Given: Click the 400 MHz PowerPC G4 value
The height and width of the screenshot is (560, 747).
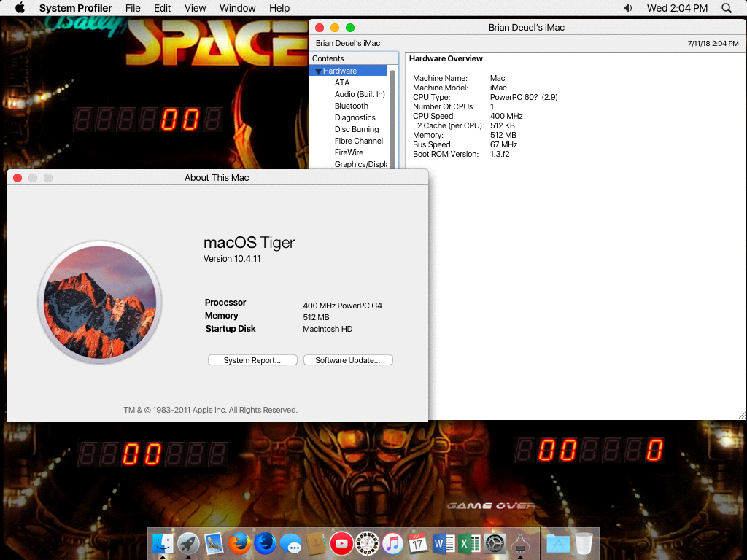Looking at the screenshot, I should 343,306.
